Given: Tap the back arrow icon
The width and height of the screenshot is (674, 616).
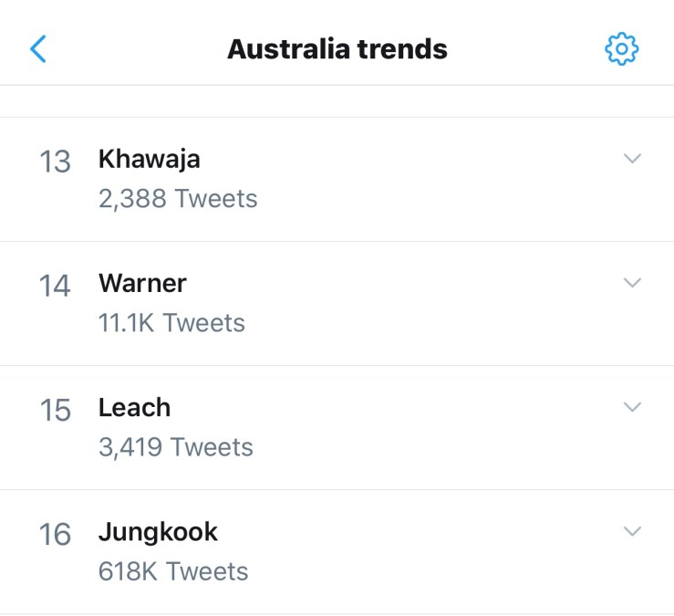Looking at the screenshot, I should (38, 48).
